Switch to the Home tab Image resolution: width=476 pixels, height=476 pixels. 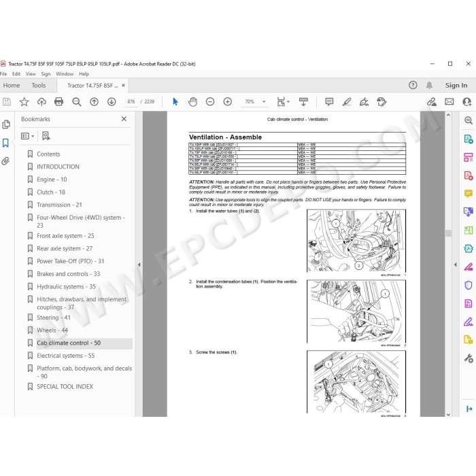(x=12, y=86)
